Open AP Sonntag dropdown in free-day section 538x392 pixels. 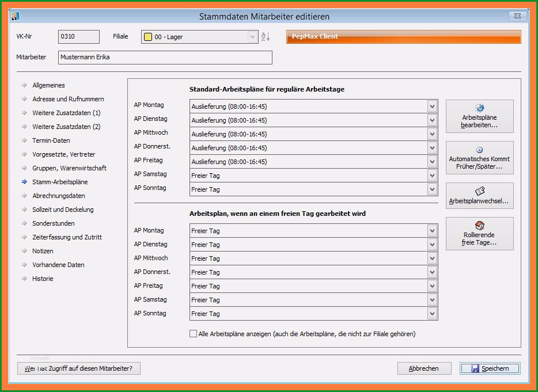(432, 314)
